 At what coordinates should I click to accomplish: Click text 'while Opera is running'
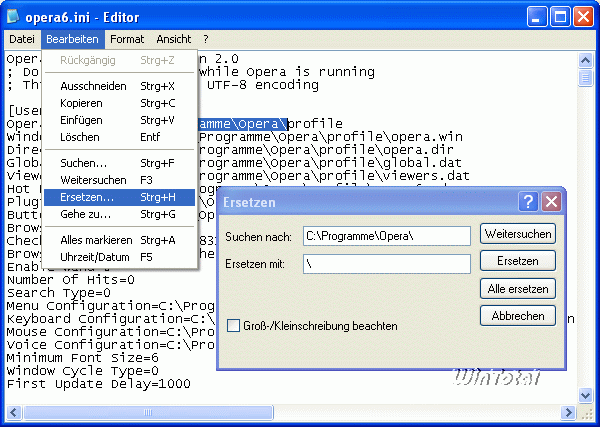click(x=287, y=72)
